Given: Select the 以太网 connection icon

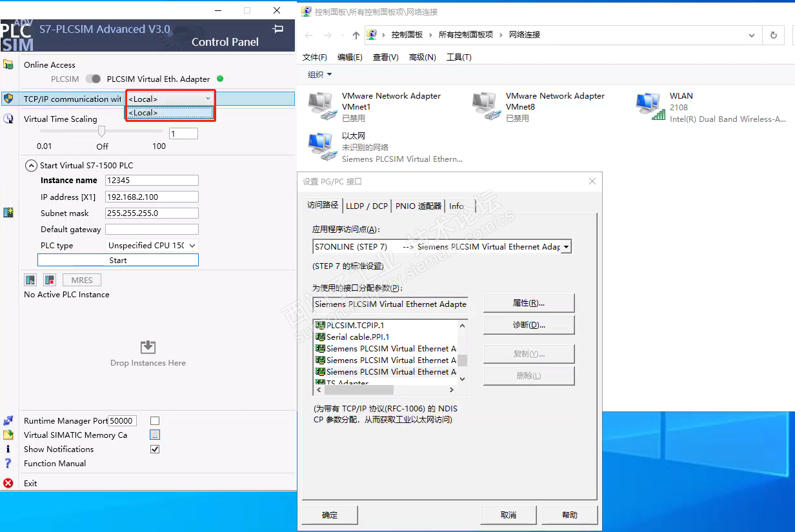Looking at the screenshot, I should [323, 147].
